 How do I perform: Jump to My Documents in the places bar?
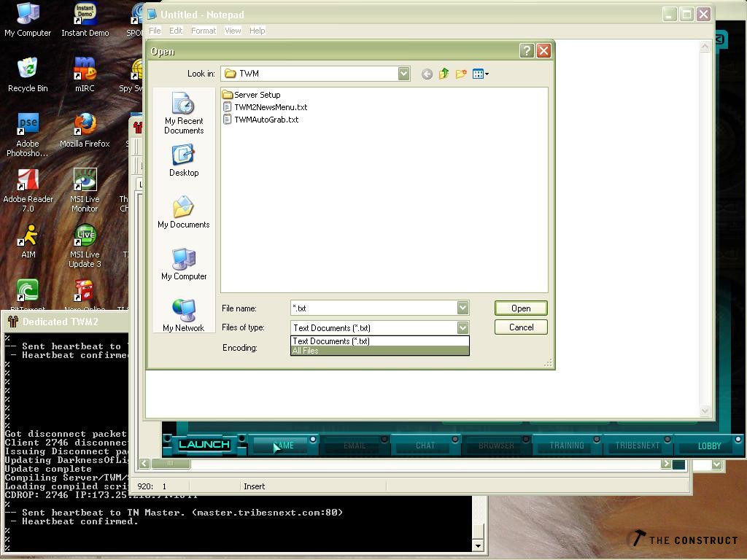click(x=183, y=212)
